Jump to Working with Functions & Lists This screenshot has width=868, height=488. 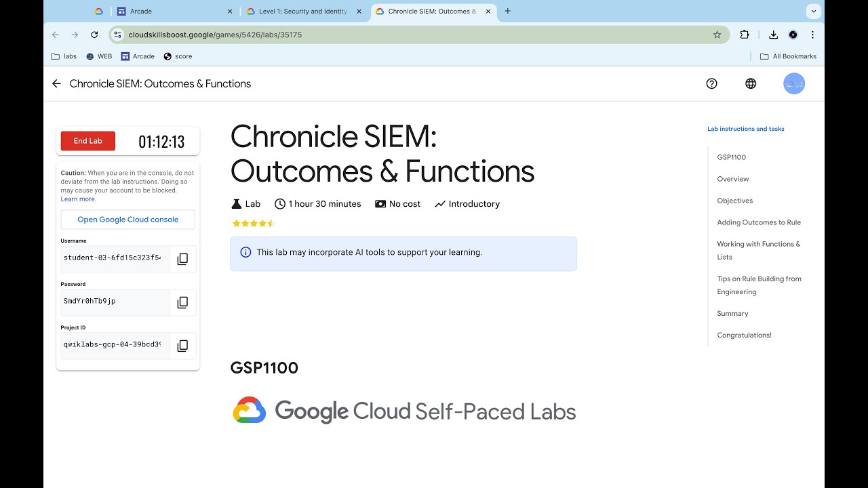tap(759, 251)
